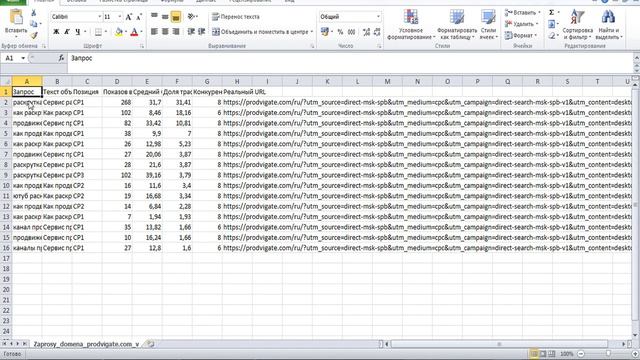Decrease cell indent
Viewport: 640px width, 360px height.
[191, 32]
